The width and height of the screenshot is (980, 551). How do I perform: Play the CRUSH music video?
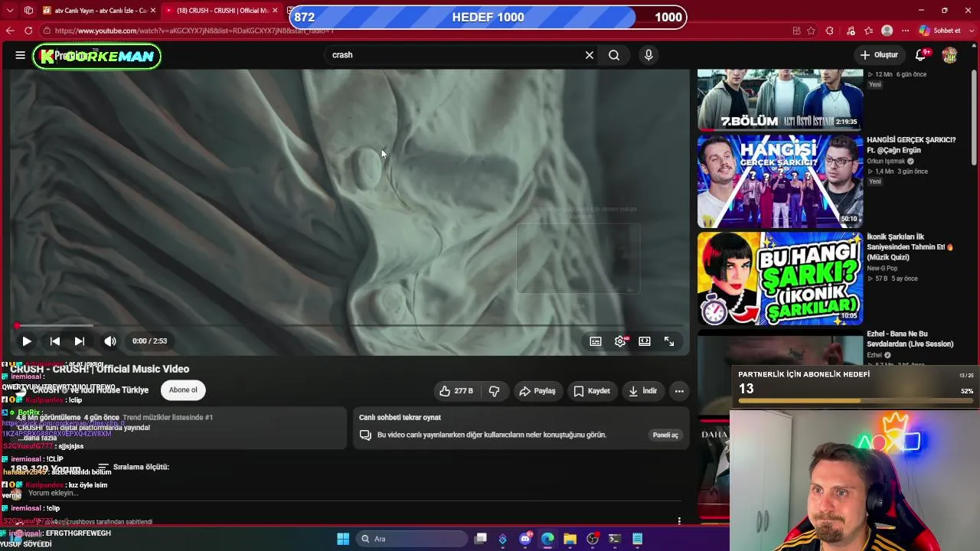click(x=26, y=341)
